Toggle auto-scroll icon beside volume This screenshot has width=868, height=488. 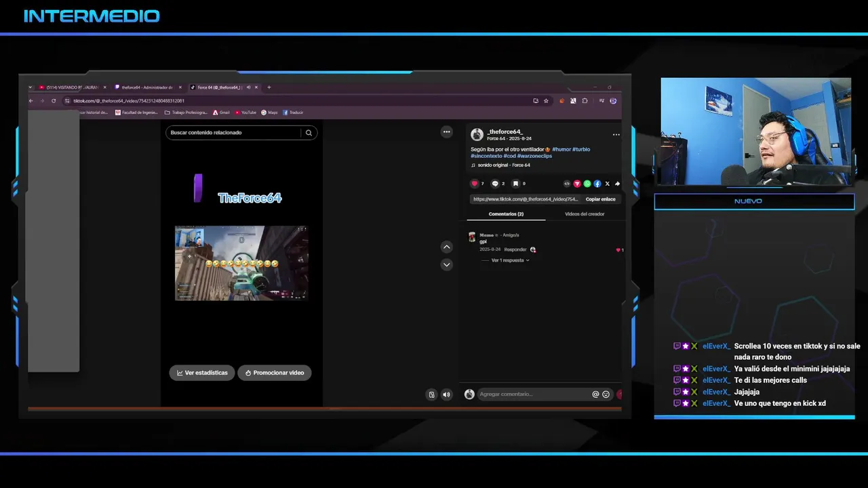[x=431, y=394]
